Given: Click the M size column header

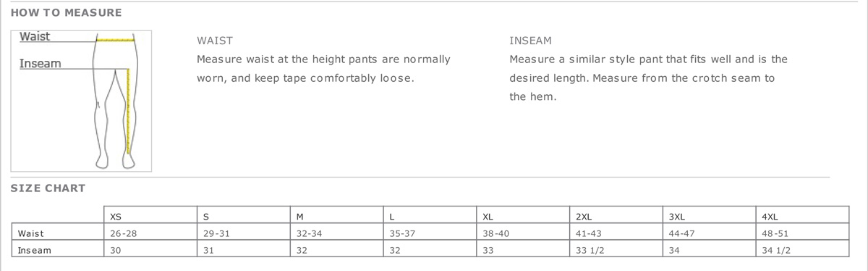Looking at the screenshot, I should tap(337, 215).
